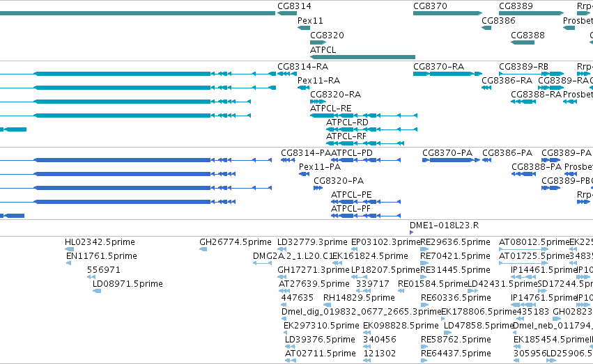593x364 pixels.
Task: Click the ATPCL-PF CDS label
Action: pos(351,209)
